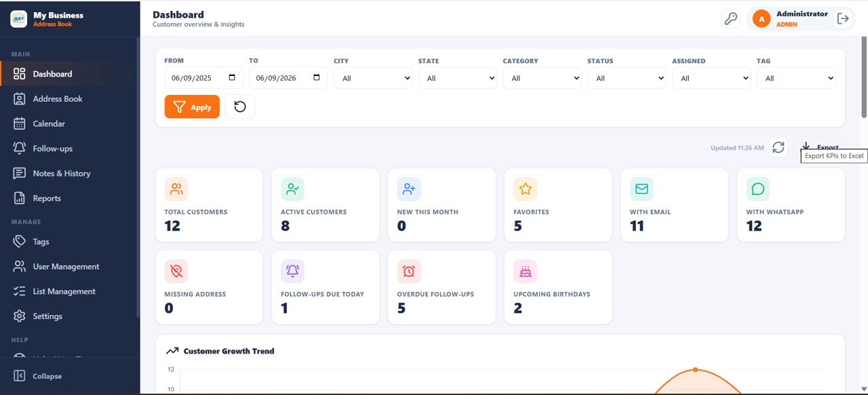Viewport: 868px width, 395px height.
Task: Click the Collapse sidebar icon
Action: coord(19,376)
